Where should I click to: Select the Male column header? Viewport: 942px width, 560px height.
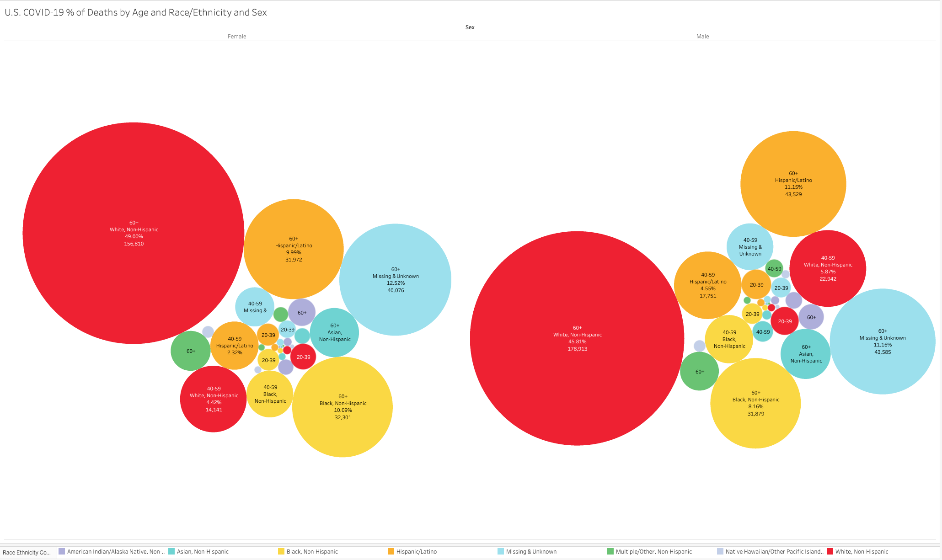[x=702, y=37]
